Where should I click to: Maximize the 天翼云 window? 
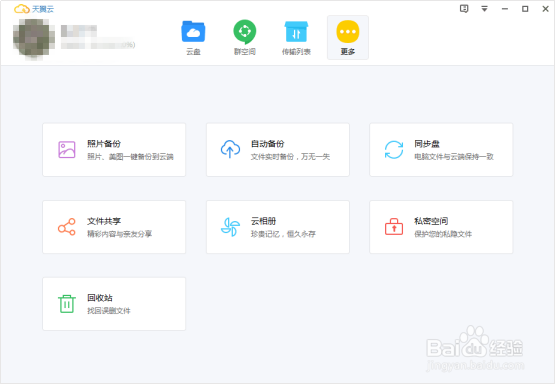[525, 9]
